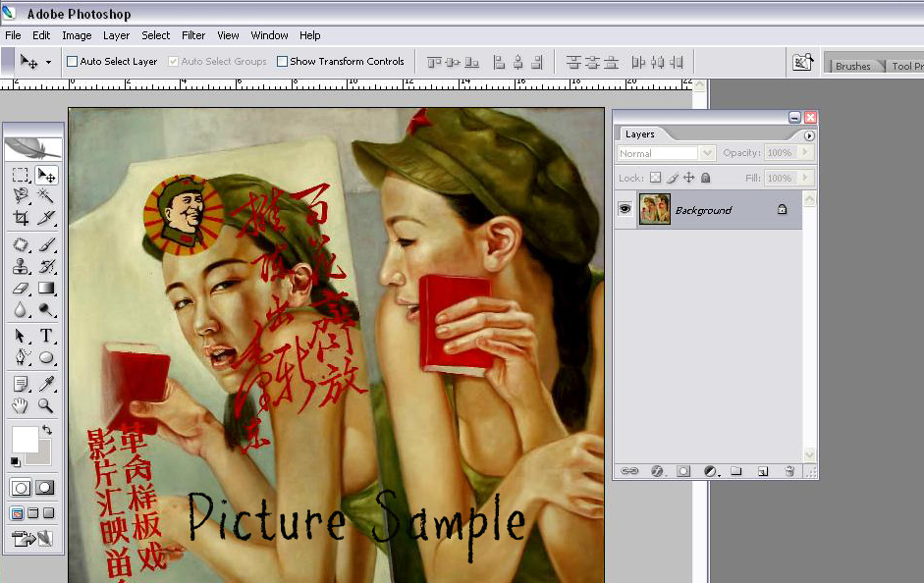
Task: Hide the Background layer eye icon
Action: pos(625,209)
